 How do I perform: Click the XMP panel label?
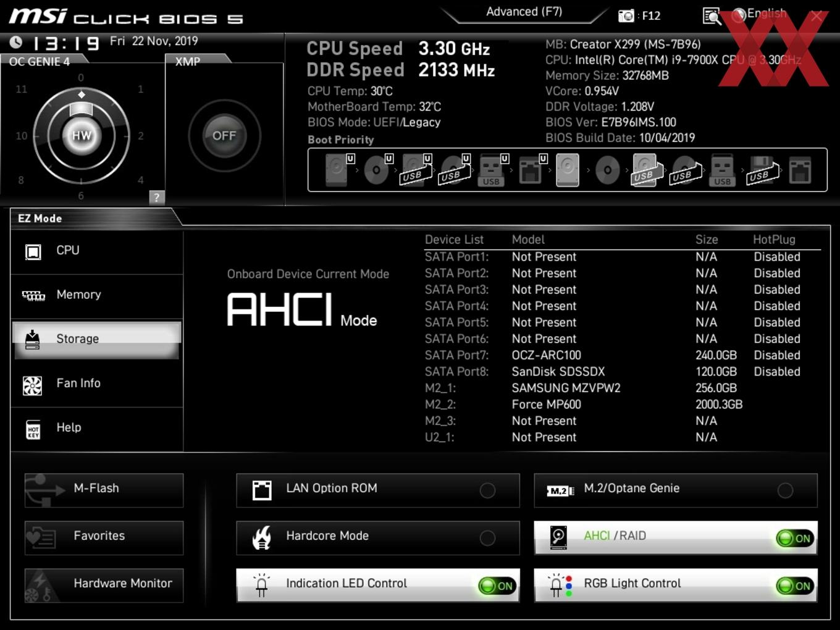pyautogui.click(x=188, y=61)
